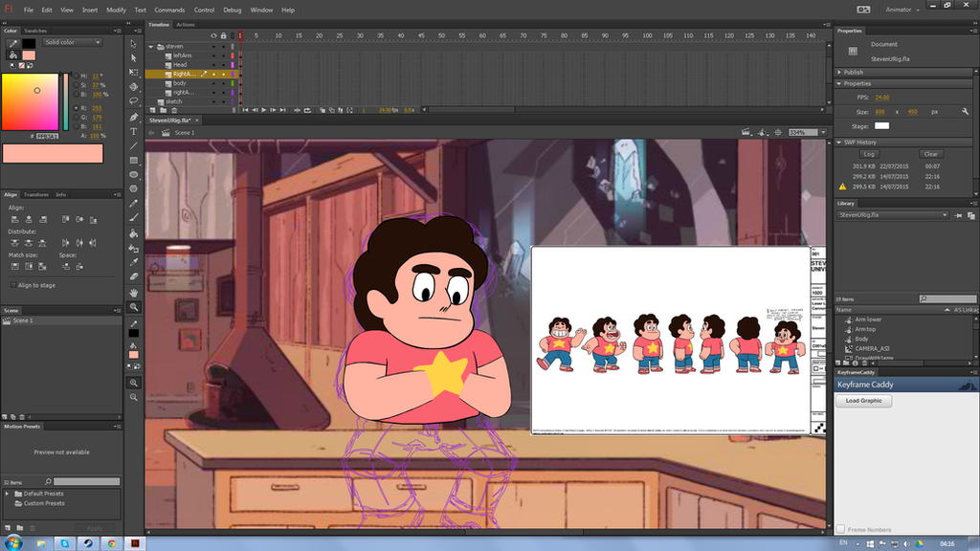Viewport: 980px width, 551px height.
Task: Expand the Default Presets folder
Action: [x=8, y=494]
